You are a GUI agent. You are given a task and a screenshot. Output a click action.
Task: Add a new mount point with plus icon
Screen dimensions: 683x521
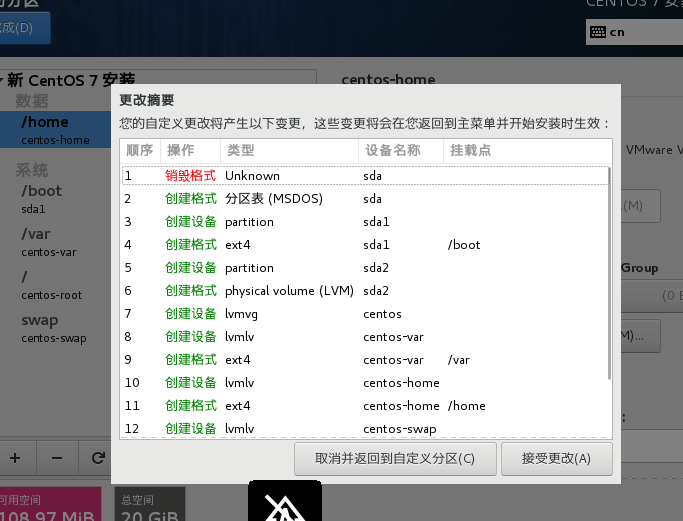(15, 458)
